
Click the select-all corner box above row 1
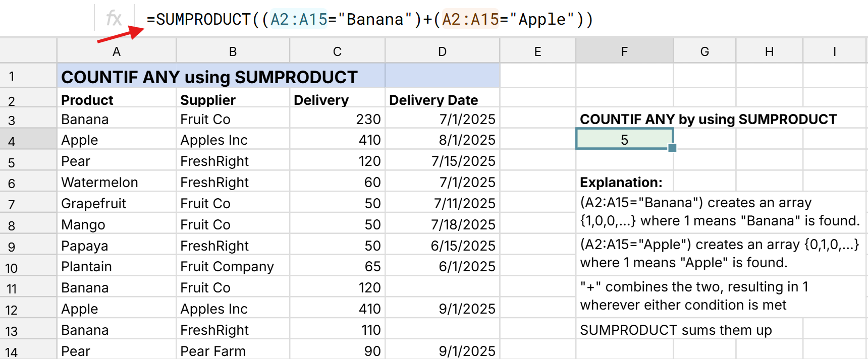point(28,51)
